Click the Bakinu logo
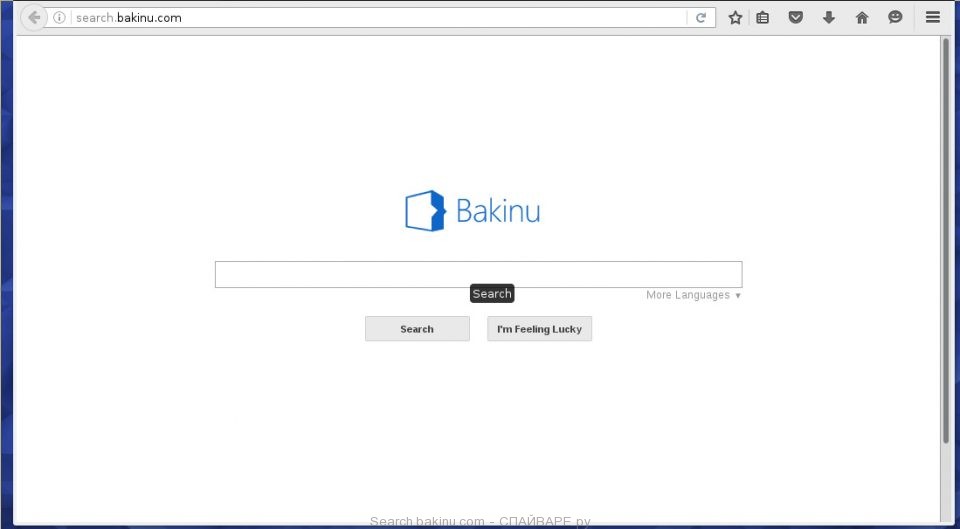This screenshot has width=960, height=529. (473, 211)
